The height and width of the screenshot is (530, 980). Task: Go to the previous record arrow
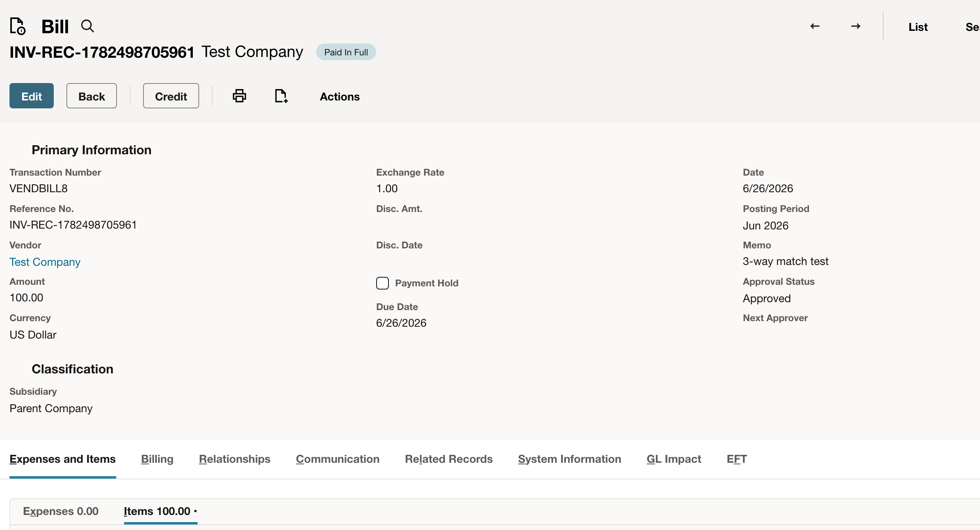pyautogui.click(x=815, y=26)
